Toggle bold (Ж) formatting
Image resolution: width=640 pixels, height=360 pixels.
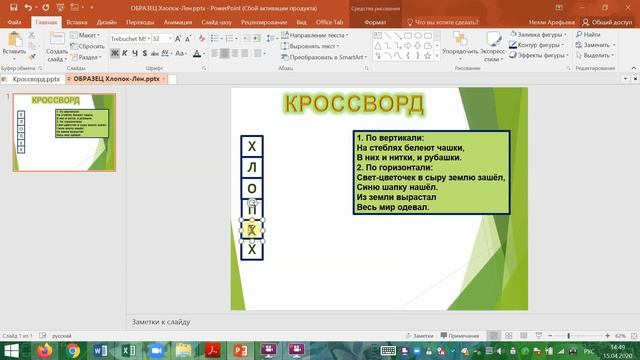coord(115,53)
